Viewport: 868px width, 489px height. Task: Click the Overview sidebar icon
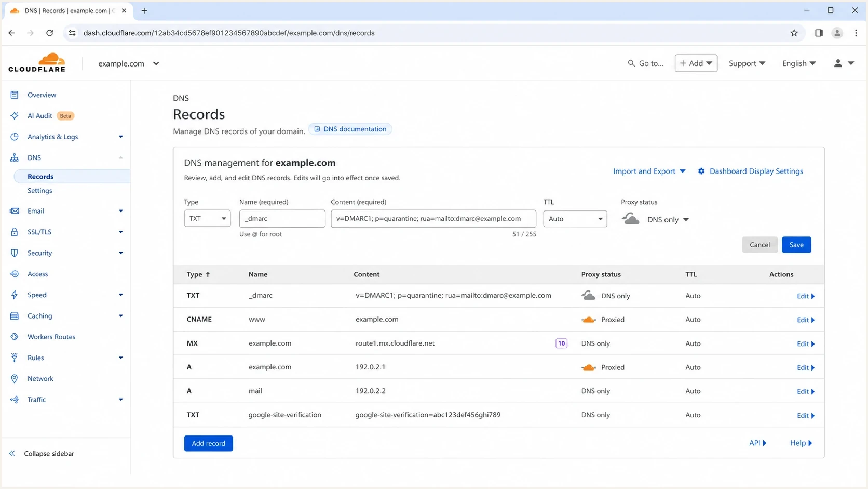[x=15, y=95]
